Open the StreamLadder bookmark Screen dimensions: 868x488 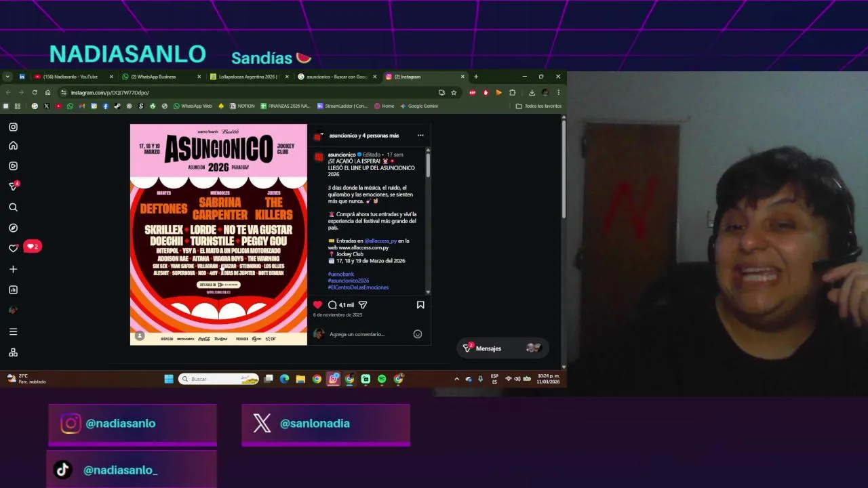(x=342, y=106)
